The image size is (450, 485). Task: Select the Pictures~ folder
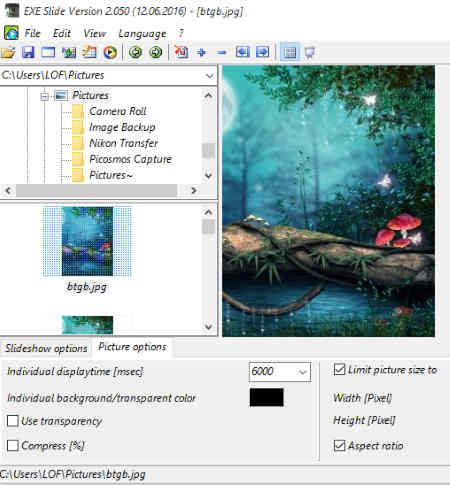tap(111, 175)
